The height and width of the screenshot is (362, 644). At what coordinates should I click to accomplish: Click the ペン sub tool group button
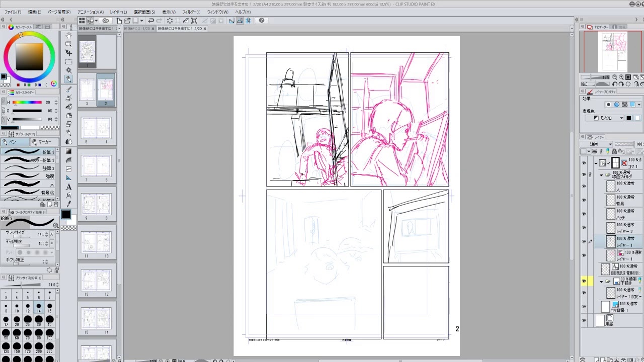(x=15, y=142)
